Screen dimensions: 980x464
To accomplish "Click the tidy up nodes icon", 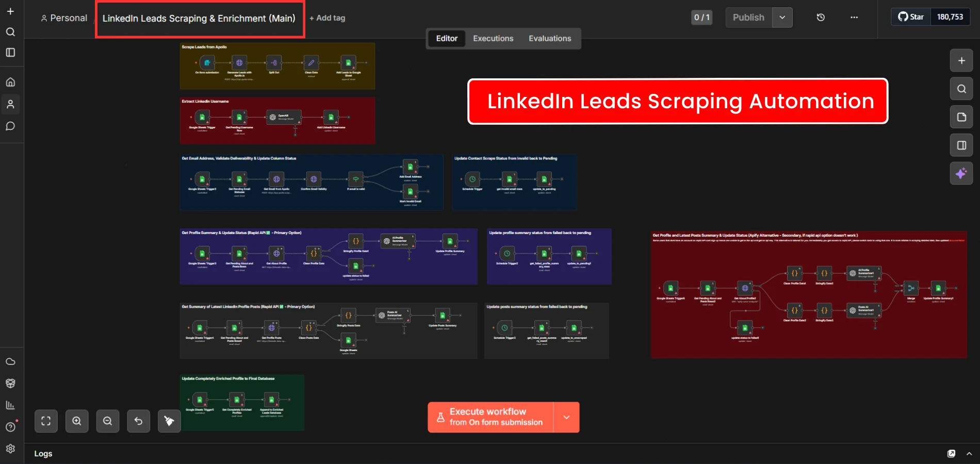I will pos(169,421).
